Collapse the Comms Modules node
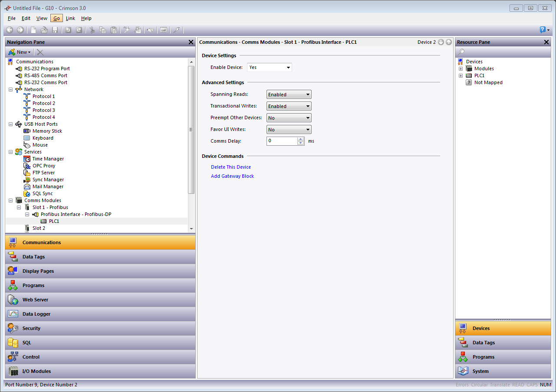Screen dimensions: 556x392 (x=10, y=200)
